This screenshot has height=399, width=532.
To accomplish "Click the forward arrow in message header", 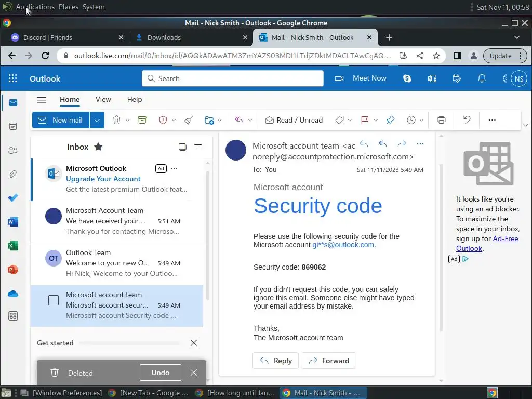I will click(x=402, y=144).
